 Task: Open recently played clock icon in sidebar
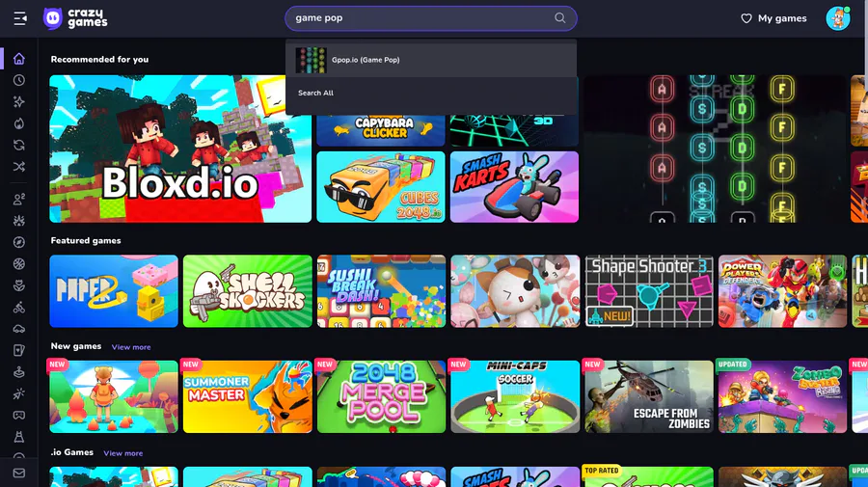[19, 80]
